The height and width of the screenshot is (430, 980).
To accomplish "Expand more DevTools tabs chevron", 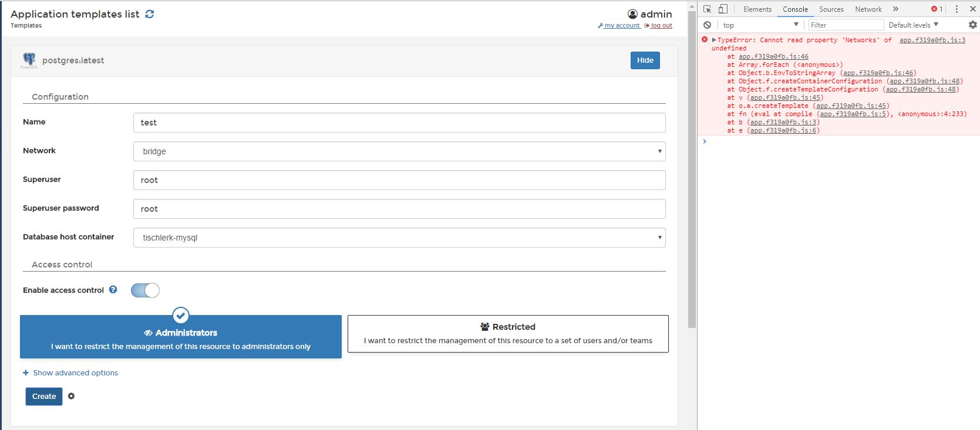I will 895,9.
